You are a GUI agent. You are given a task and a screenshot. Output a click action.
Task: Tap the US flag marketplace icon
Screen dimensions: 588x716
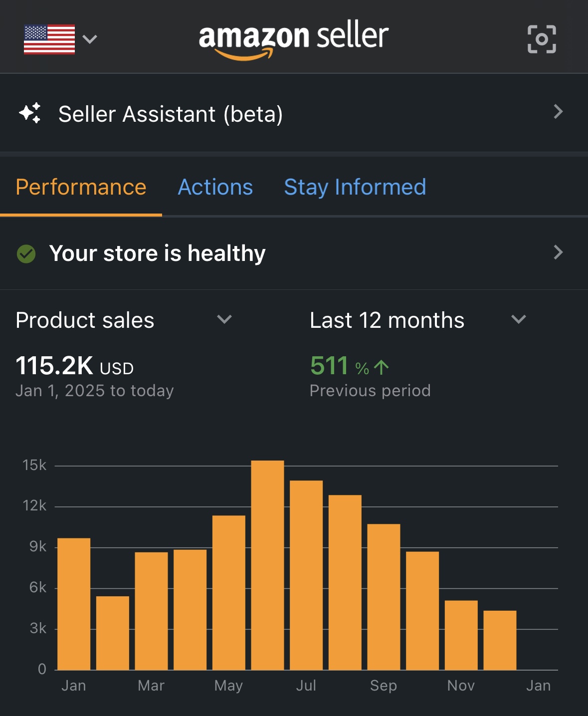click(x=49, y=39)
